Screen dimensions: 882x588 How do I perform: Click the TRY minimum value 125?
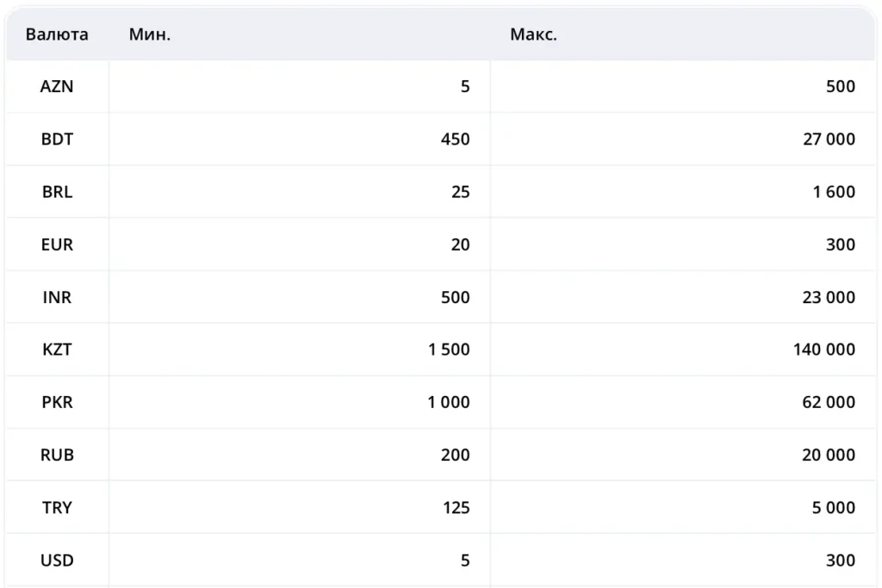pos(457,507)
